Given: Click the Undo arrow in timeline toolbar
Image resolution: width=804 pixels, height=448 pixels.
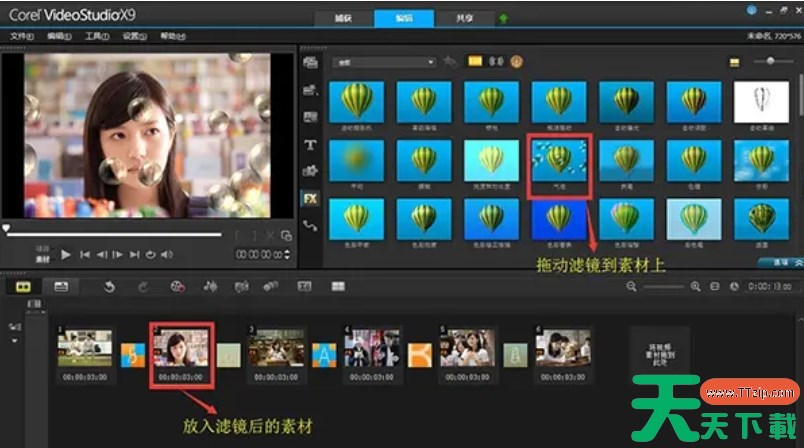Looking at the screenshot, I should click(x=109, y=287).
